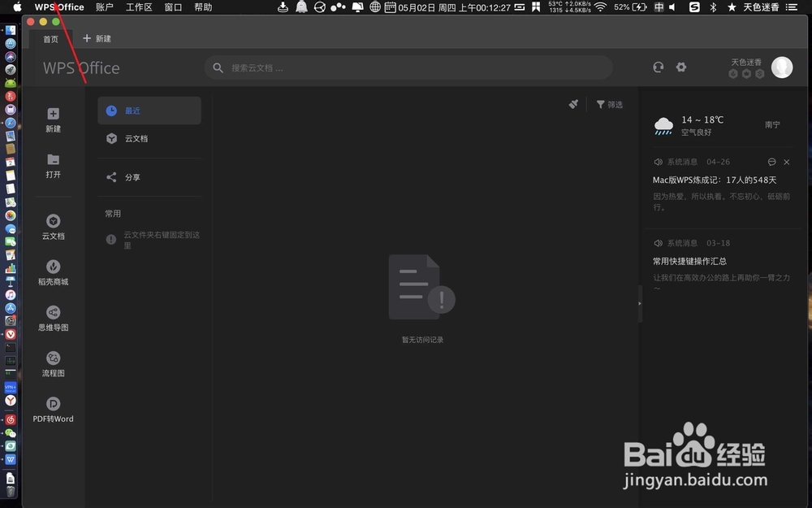Open Safari compass icon in the Dock
Viewport: 812px width, 508px height.
click(11, 123)
